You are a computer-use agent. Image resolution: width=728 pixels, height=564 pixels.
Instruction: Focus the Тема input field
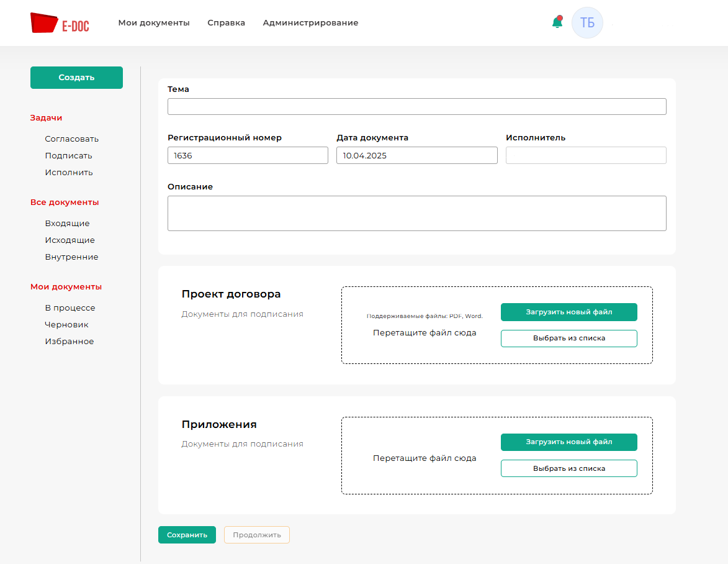pyautogui.click(x=416, y=107)
